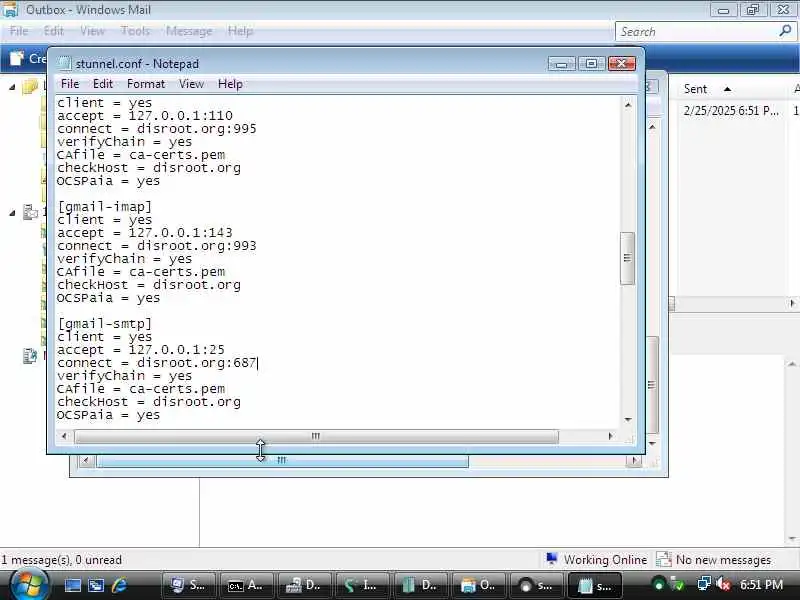Click network connection tray icon
Viewport: 800px width, 600px height.
[x=704, y=583]
